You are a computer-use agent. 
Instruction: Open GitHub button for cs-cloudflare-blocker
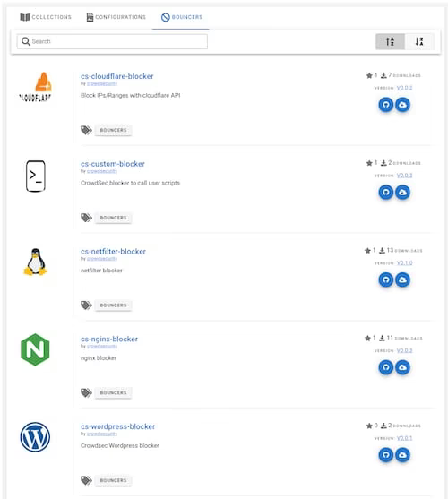386,105
